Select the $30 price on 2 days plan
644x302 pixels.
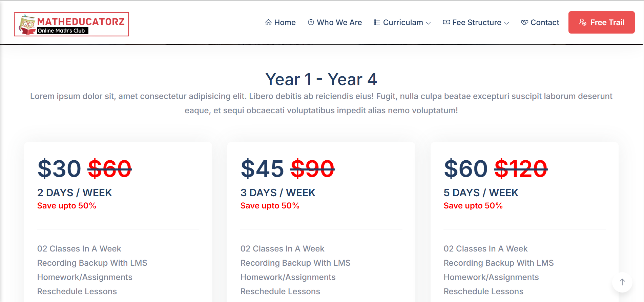click(x=59, y=169)
